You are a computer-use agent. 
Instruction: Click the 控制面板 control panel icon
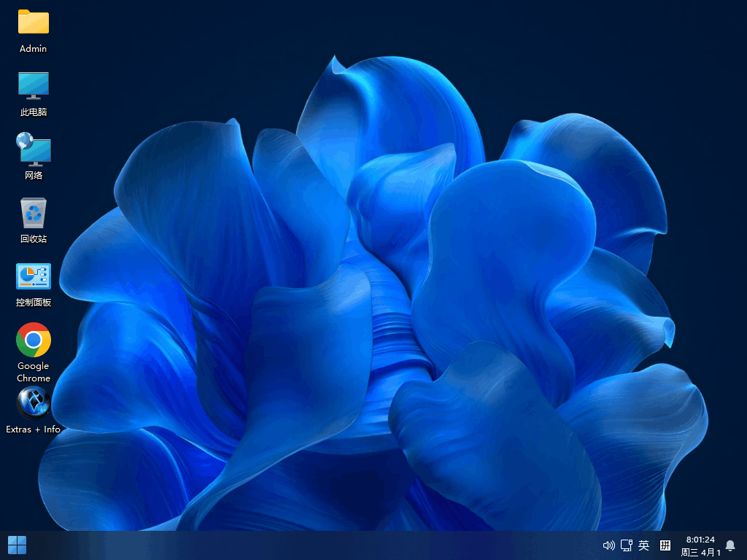(34, 276)
